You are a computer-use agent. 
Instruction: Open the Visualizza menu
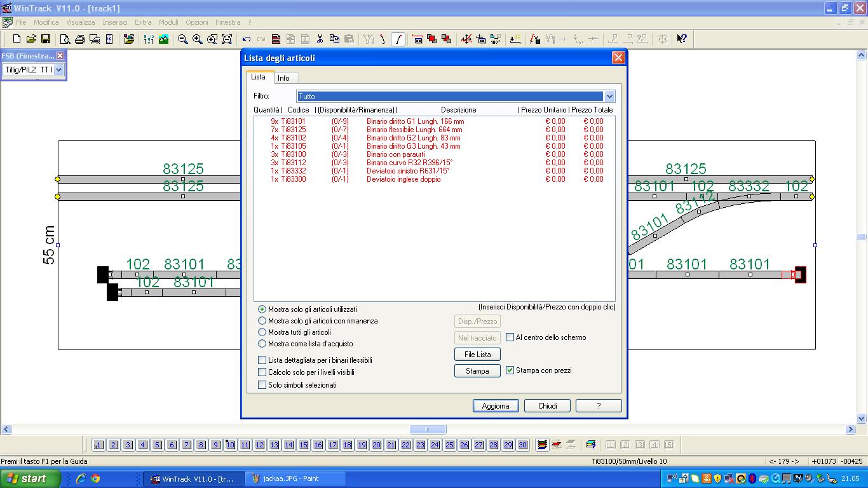click(x=81, y=22)
